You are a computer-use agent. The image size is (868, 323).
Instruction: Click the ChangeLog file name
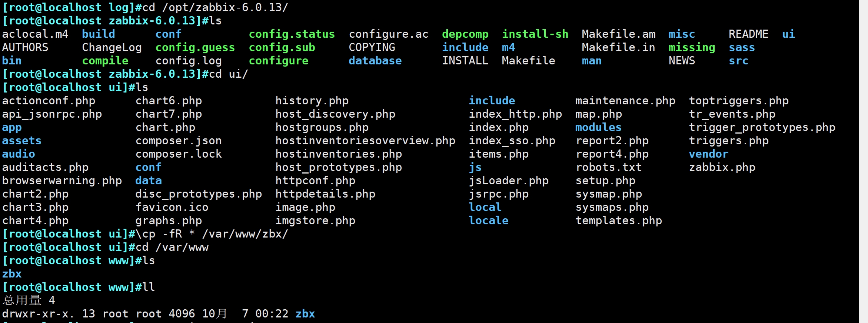coord(112,47)
